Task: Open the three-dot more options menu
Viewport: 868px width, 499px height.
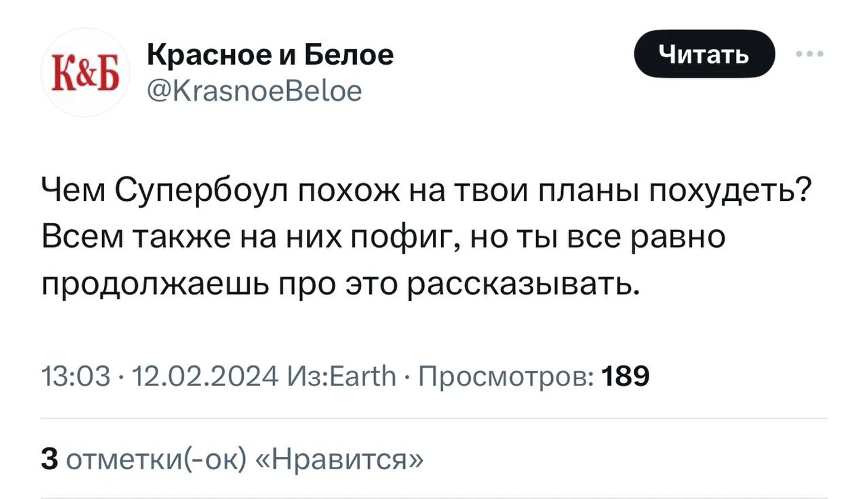Action: (810, 54)
